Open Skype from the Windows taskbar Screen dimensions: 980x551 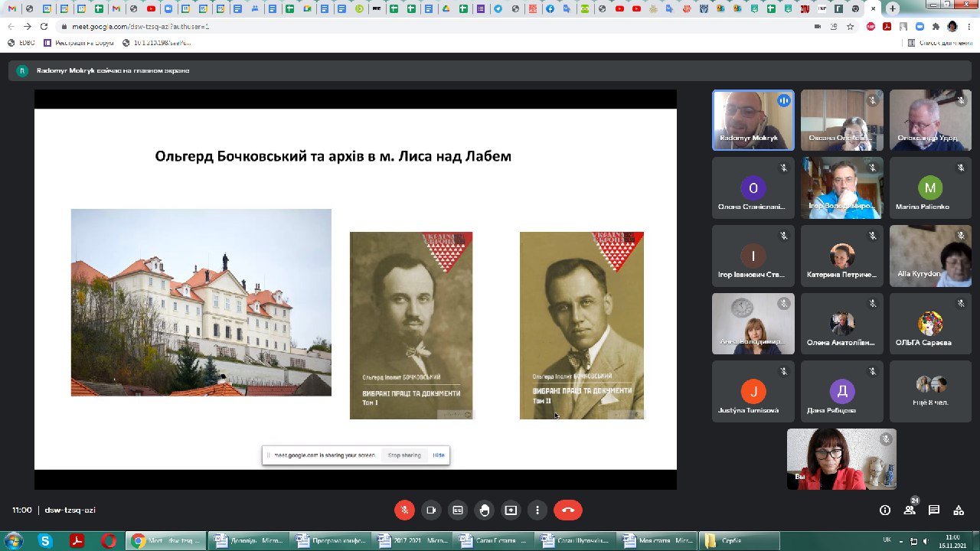(x=45, y=541)
